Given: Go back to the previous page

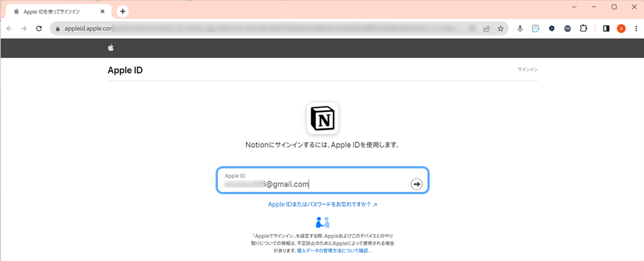Looking at the screenshot, I should coord(9,29).
